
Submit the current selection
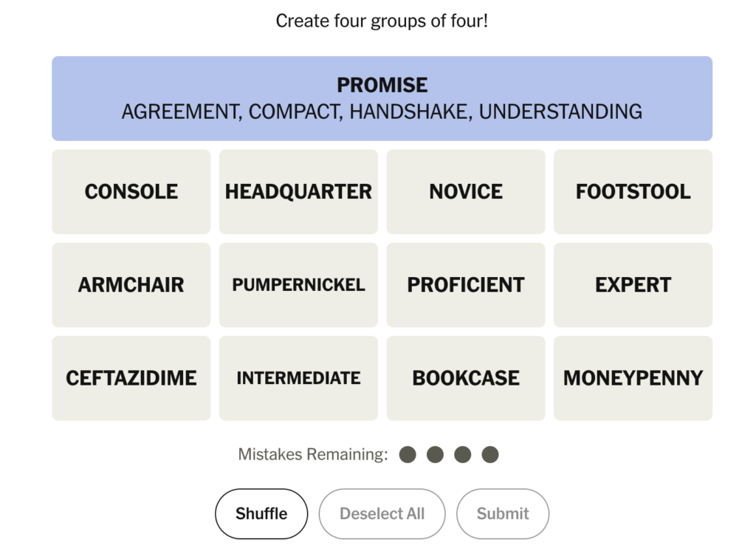tap(503, 514)
